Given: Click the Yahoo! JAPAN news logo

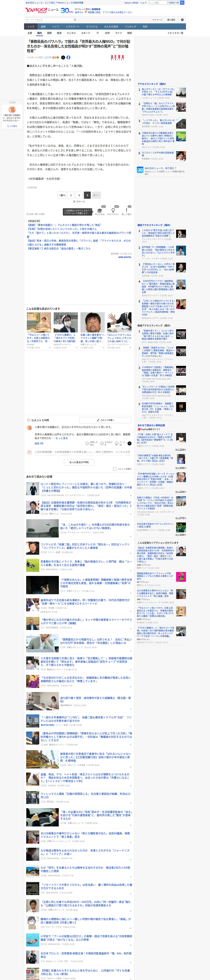Looking at the screenshot, I should point(42,10).
